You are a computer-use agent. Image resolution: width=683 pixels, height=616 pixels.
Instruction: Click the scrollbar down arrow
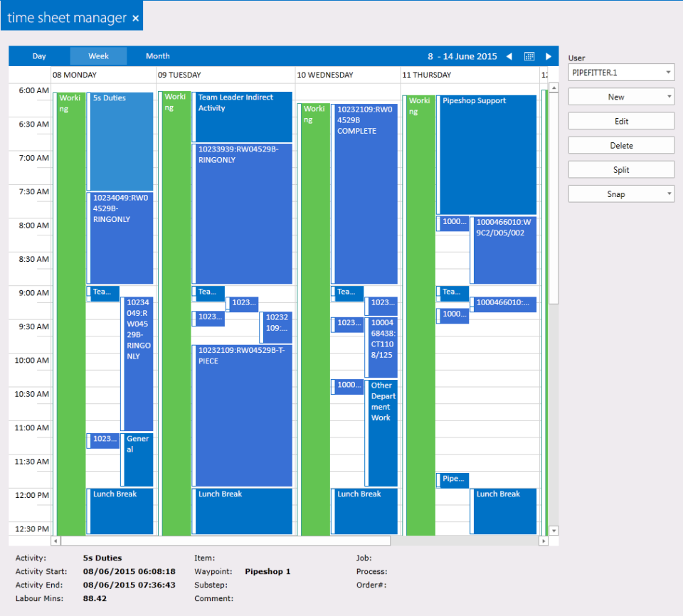[554, 530]
